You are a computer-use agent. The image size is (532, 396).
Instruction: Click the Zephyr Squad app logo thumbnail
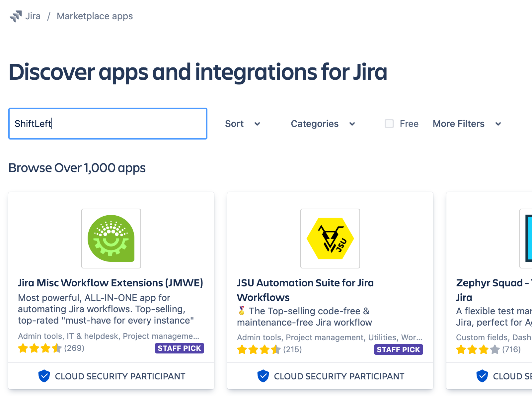(526, 239)
